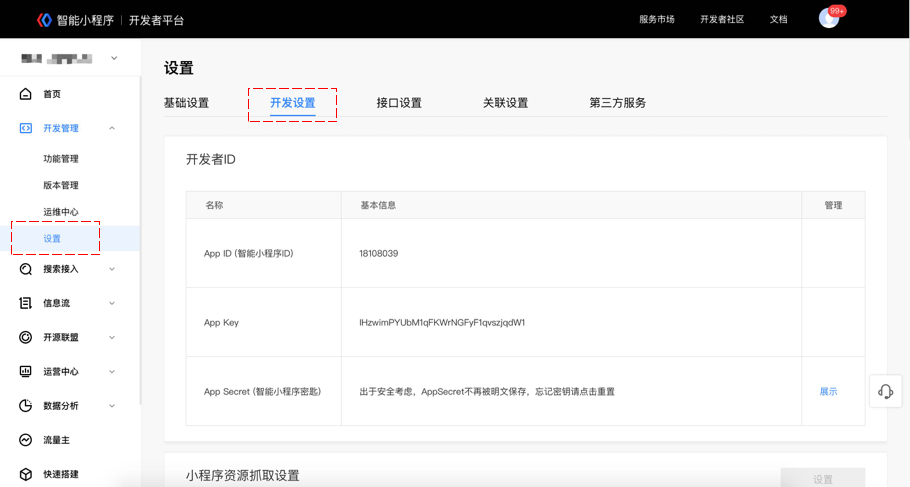Expand the 信息流 menu chevron
The width and height of the screenshot is (910, 487).
pyautogui.click(x=112, y=303)
